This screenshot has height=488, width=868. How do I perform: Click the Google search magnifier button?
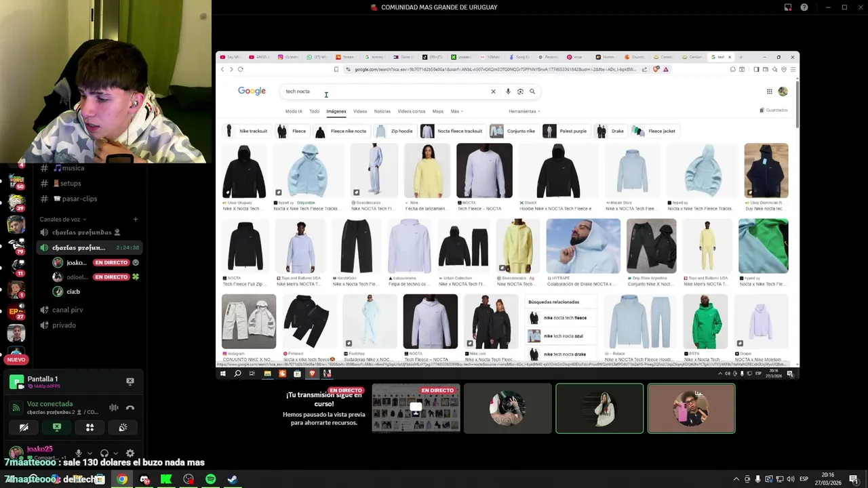pyautogui.click(x=532, y=91)
